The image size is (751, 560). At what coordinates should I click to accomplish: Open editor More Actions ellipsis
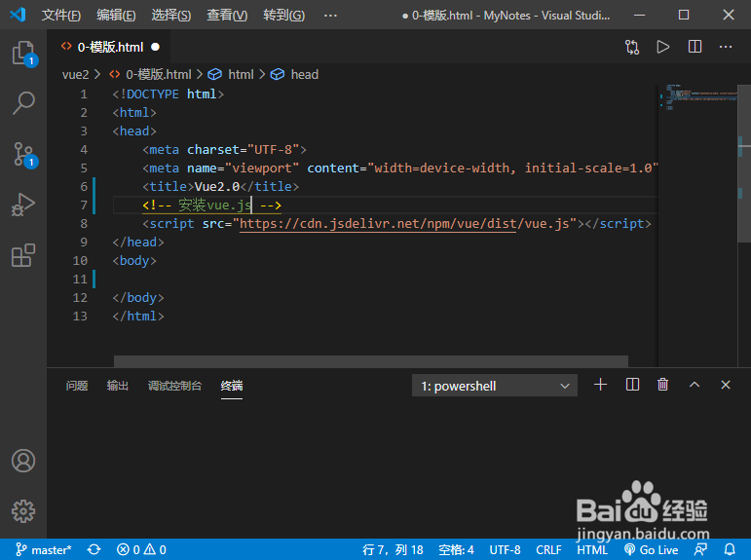(x=726, y=47)
